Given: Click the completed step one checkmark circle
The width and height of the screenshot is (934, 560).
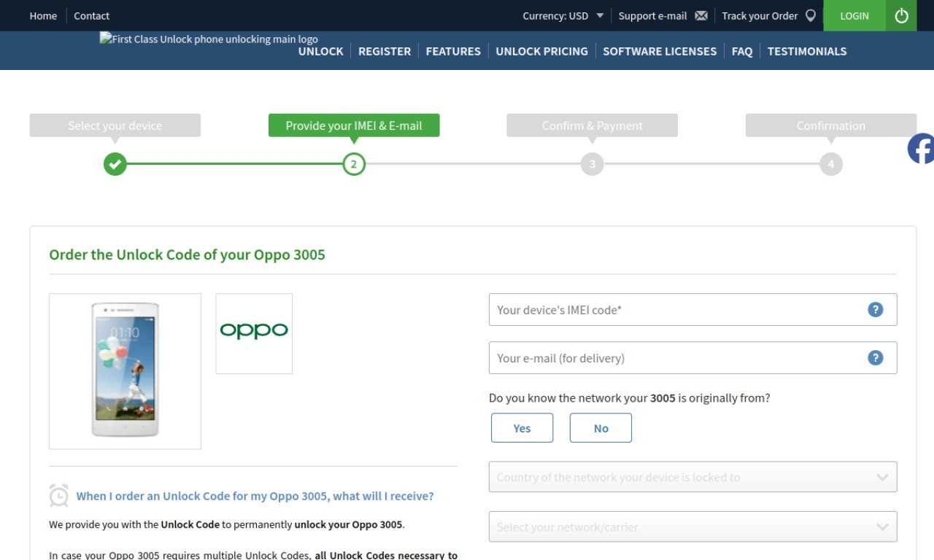Looking at the screenshot, I should click(115, 164).
